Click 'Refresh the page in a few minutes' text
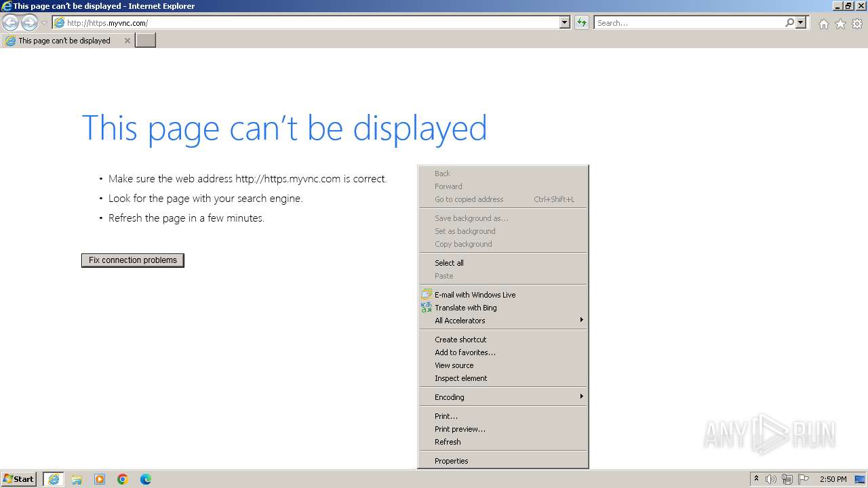Screen dimensions: 868x488 point(186,218)
